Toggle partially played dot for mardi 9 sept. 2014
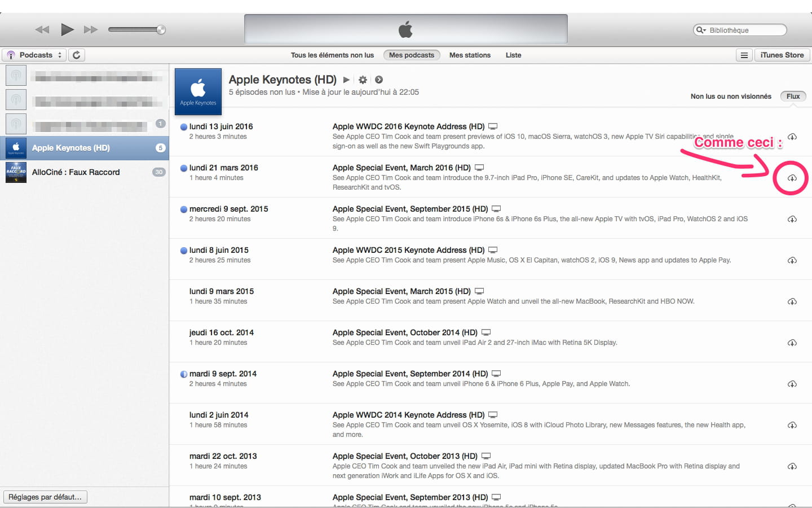The width and height of the screenshot is (812, 508). pyautogui.click(x=184, y=374)
